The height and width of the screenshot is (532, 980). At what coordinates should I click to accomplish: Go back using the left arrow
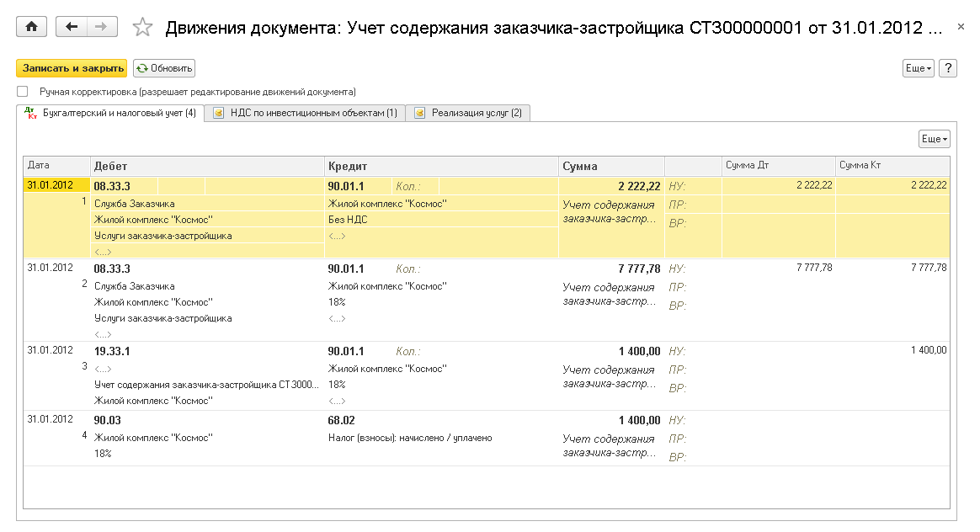pos(72,27)
